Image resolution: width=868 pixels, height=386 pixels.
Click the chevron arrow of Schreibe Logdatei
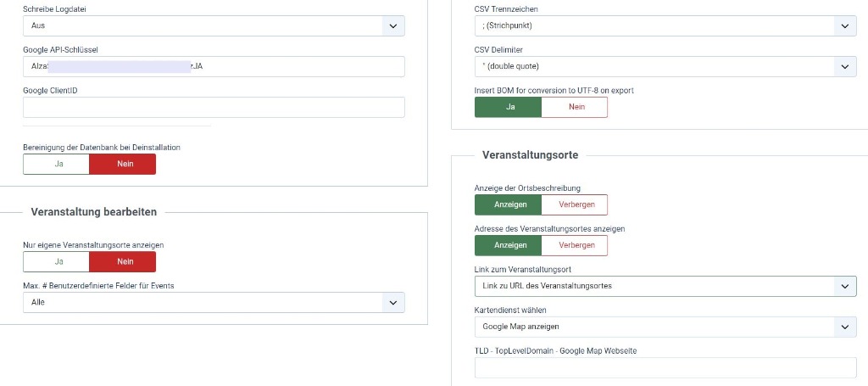[393, 26]
